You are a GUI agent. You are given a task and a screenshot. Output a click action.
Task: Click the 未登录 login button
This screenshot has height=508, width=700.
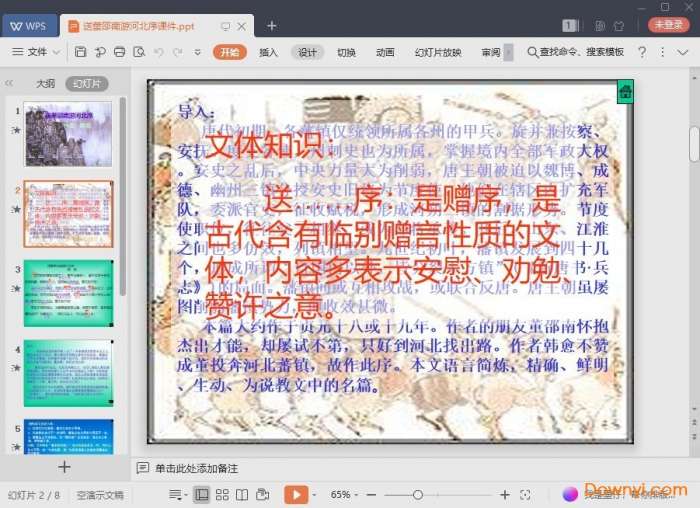668,25
